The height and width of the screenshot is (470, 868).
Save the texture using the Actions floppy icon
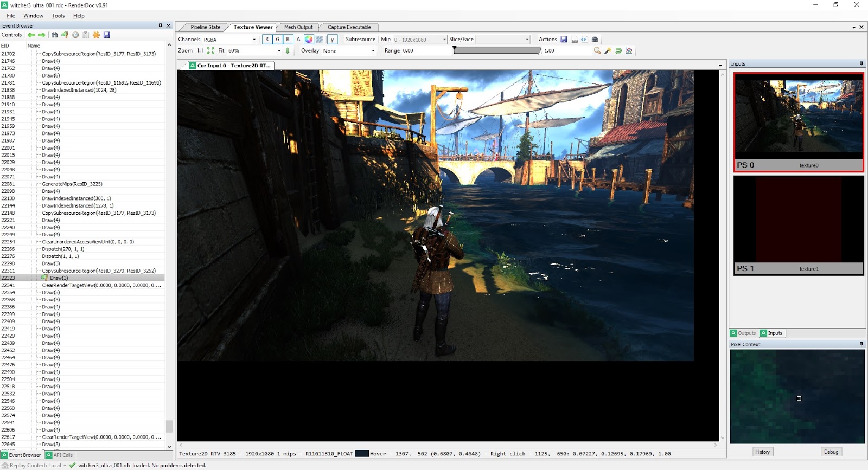pos(564,40)
